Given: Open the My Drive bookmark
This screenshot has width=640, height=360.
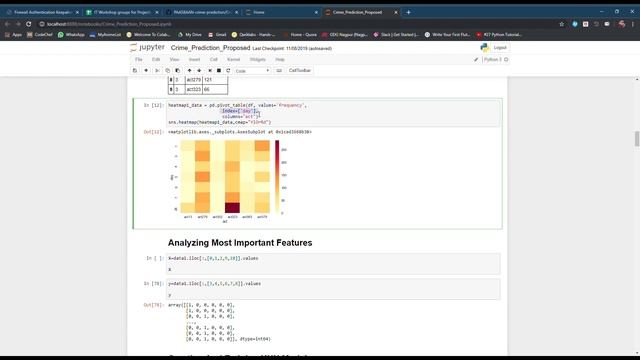Looking at the screenshot, I should pos(190,35).
